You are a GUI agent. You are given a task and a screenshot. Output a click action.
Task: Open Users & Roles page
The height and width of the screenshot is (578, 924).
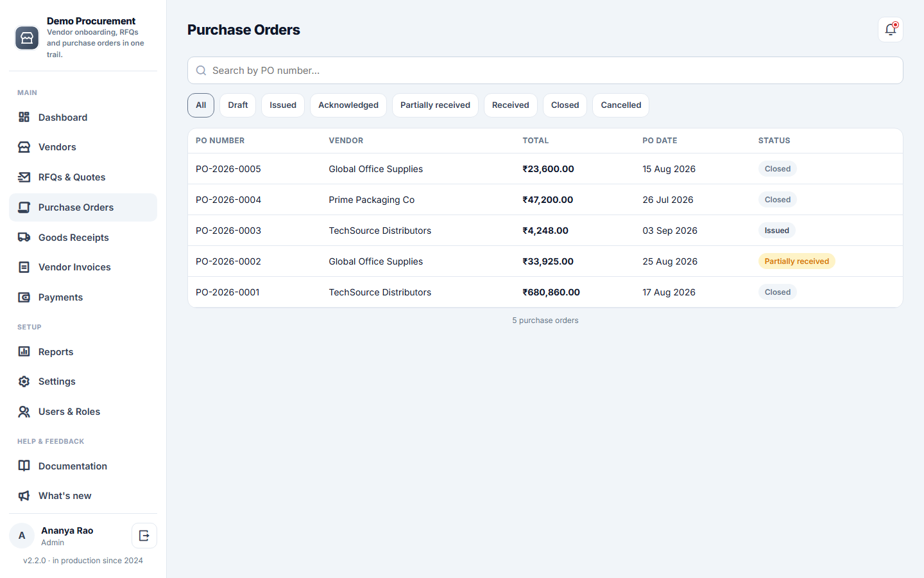pos(83,412)
